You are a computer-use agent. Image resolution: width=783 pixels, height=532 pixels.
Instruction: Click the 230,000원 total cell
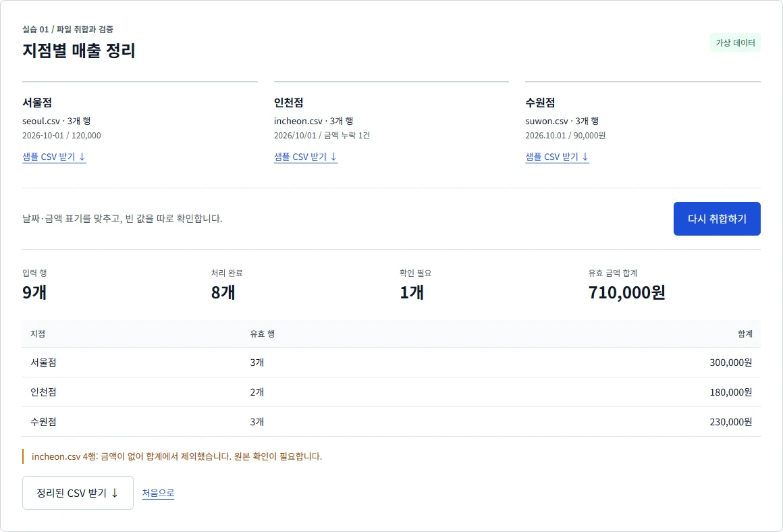pos(730,421)
